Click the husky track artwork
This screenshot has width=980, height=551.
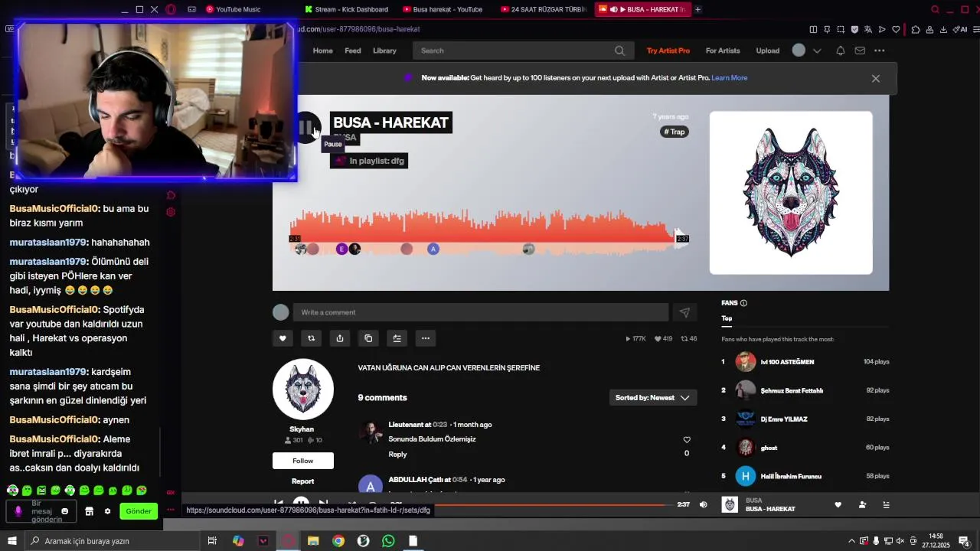click(791, 193)
